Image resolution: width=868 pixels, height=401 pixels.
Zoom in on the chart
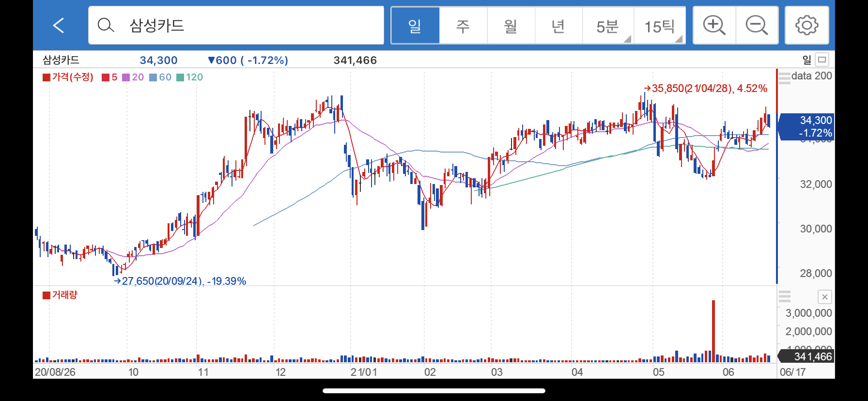coord(714,25)
